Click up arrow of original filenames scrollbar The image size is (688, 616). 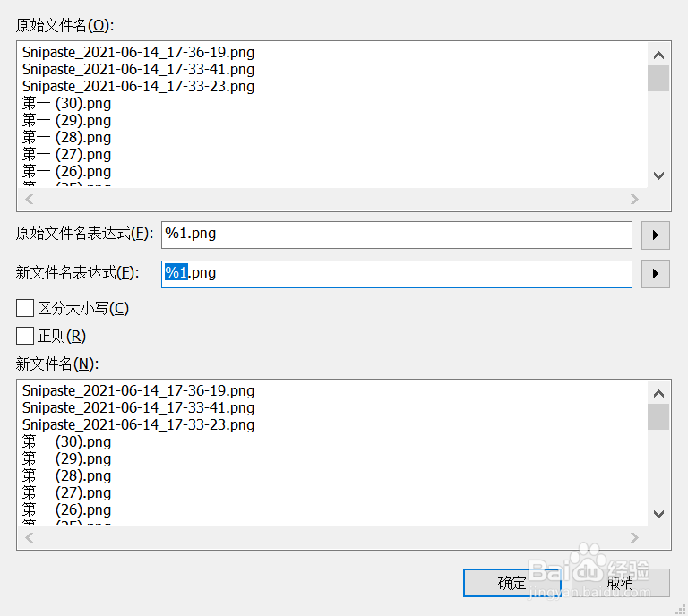(x=658, y=55)
